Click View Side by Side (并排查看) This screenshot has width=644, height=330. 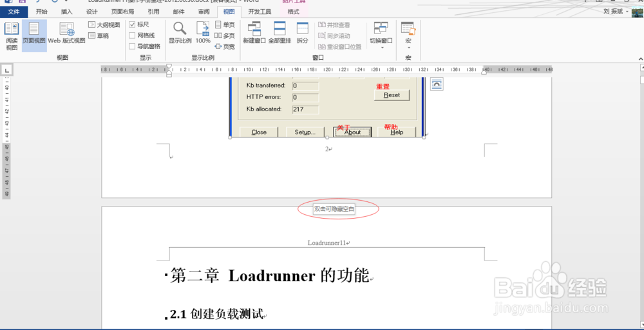[334, 25]
